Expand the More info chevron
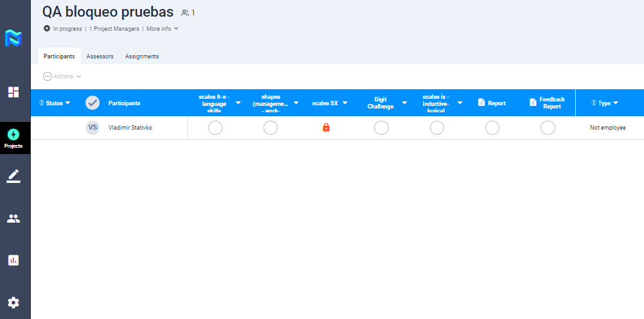This screenshot has width=644, height=319. click(x=176, y=29)
